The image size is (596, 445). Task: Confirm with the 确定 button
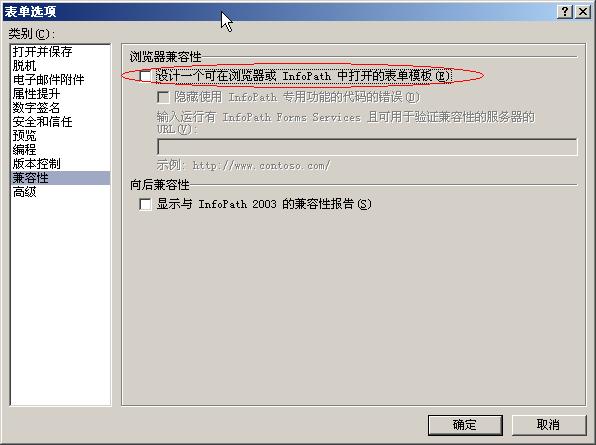[465, 425]
